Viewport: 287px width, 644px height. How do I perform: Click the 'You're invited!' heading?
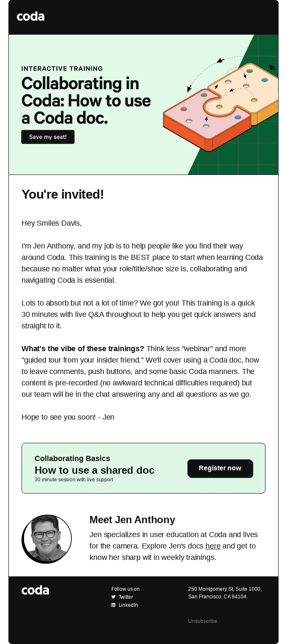pos(62,194)
